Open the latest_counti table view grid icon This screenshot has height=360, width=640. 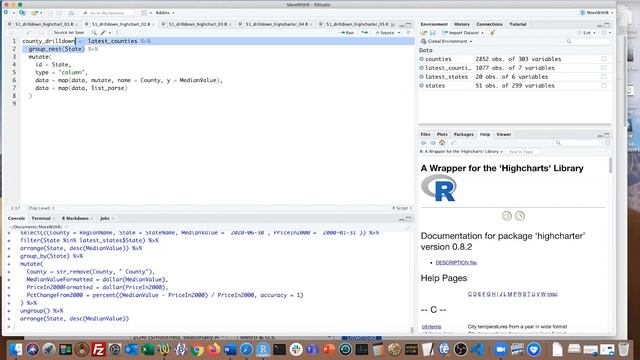[604, 68]
